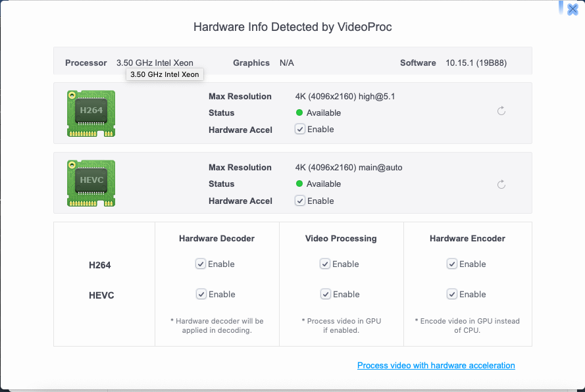The height and width of the screenshot is (392, 585).
Task: Toggle HEVC Hardware Accel Enable checkbox
Action: [x=300, y=201]
